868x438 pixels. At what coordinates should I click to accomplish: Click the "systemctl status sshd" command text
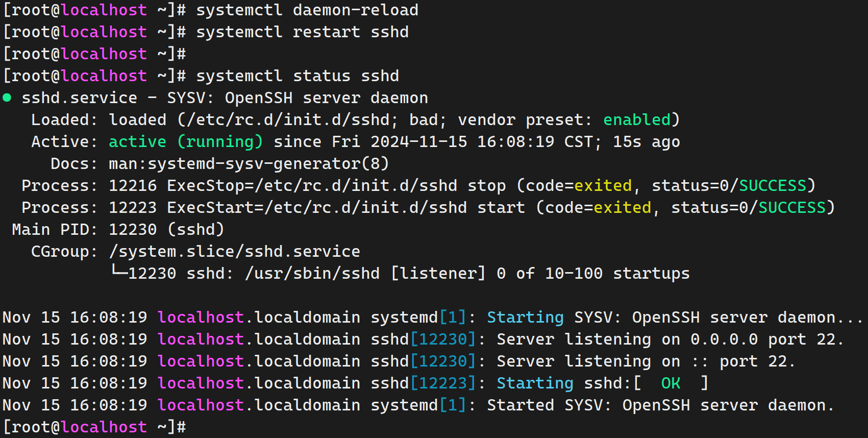[x=297, y=76]
